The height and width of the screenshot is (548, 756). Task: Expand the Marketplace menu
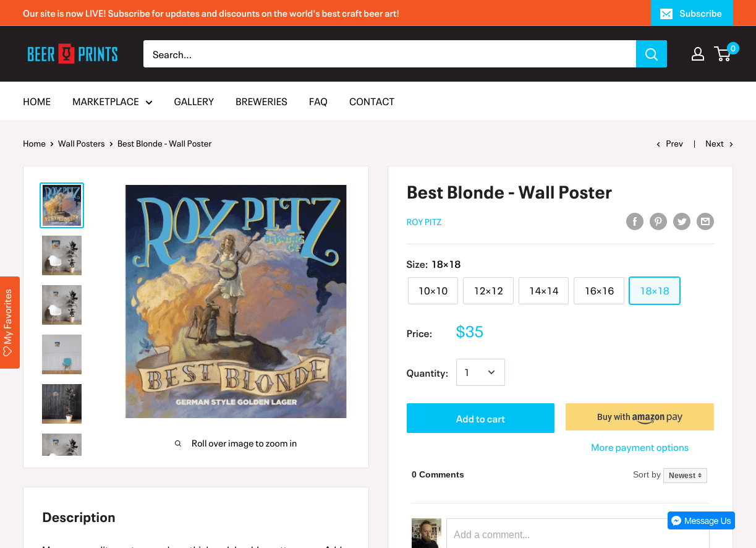[x=113, y=101]
